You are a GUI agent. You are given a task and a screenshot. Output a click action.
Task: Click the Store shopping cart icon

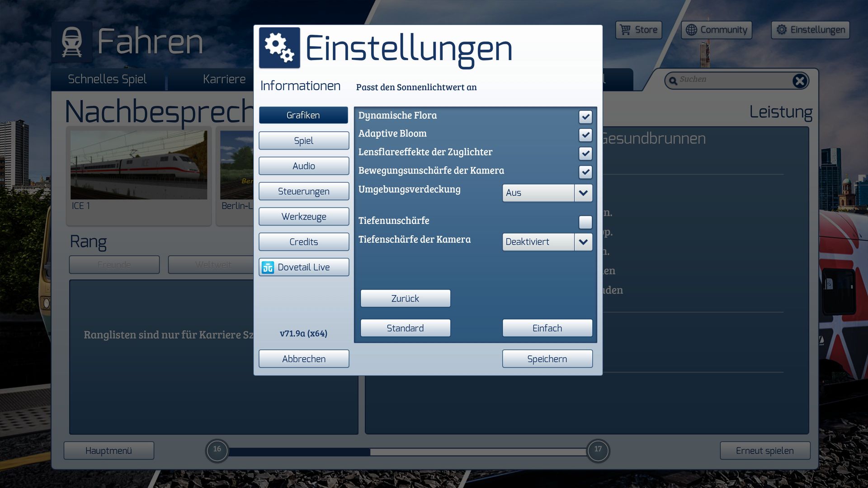coord(625,30)
